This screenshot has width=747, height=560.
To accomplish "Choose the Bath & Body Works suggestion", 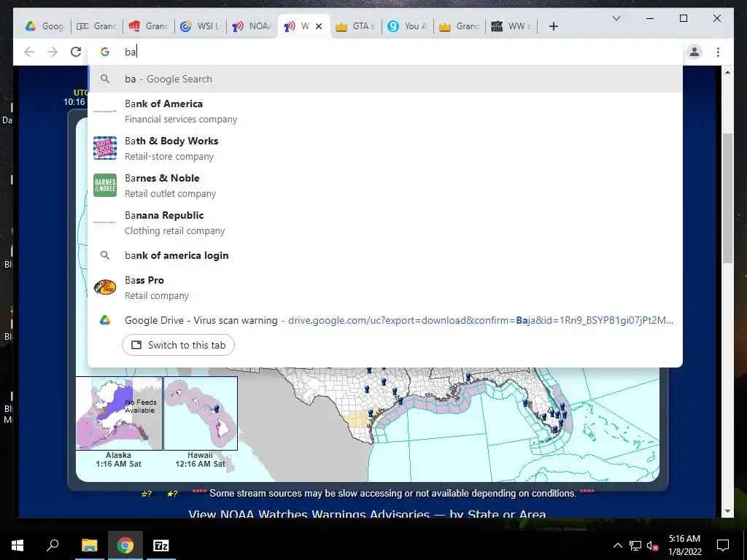I will (385, 149).
